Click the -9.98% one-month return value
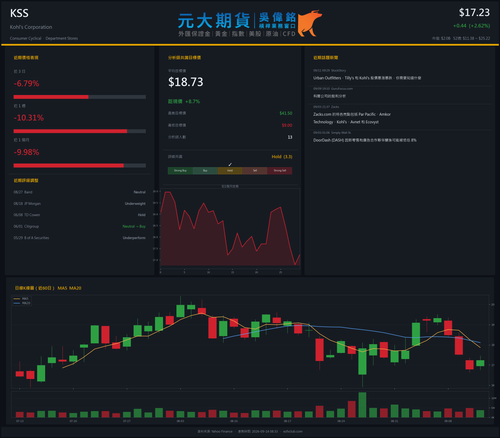The image size is (500, 438). [x=26, y=152]
